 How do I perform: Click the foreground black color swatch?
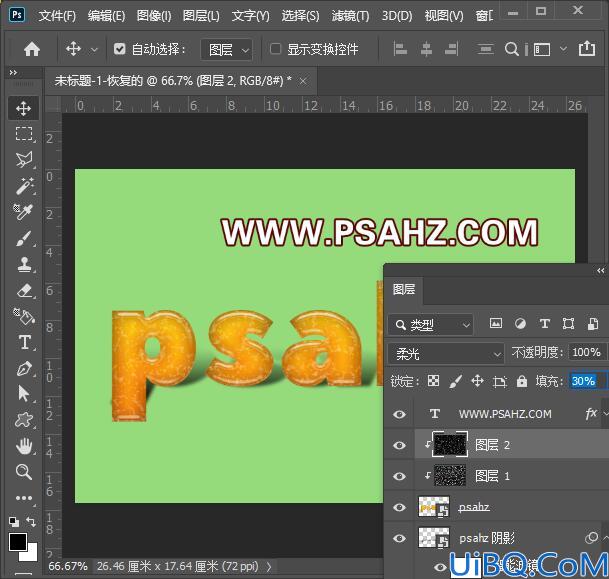pyautogui.click(x=17, y=541)
